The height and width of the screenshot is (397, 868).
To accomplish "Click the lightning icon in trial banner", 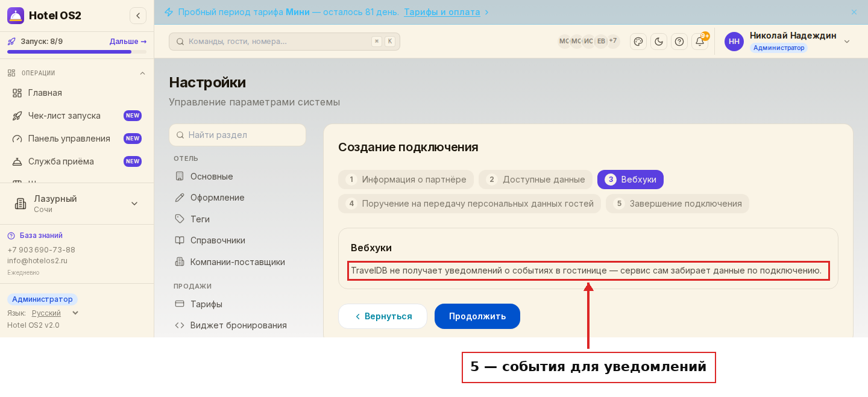I will click(169, 12).
